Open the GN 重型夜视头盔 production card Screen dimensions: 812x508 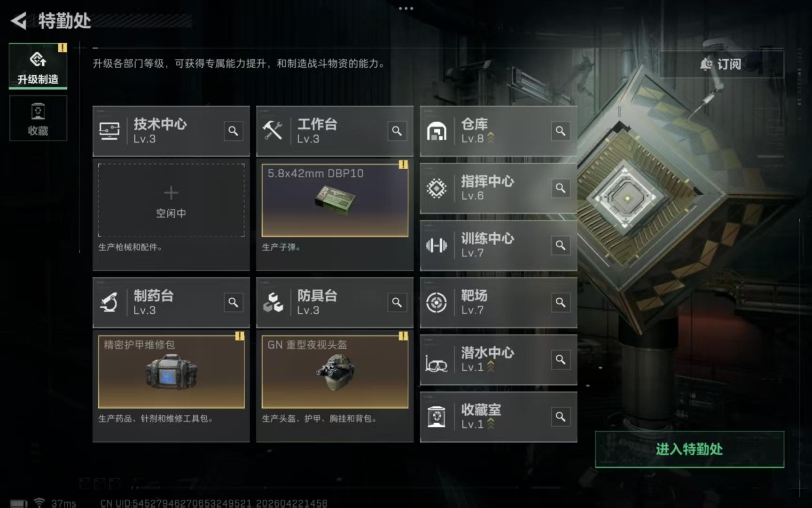(x=335, y=372)
